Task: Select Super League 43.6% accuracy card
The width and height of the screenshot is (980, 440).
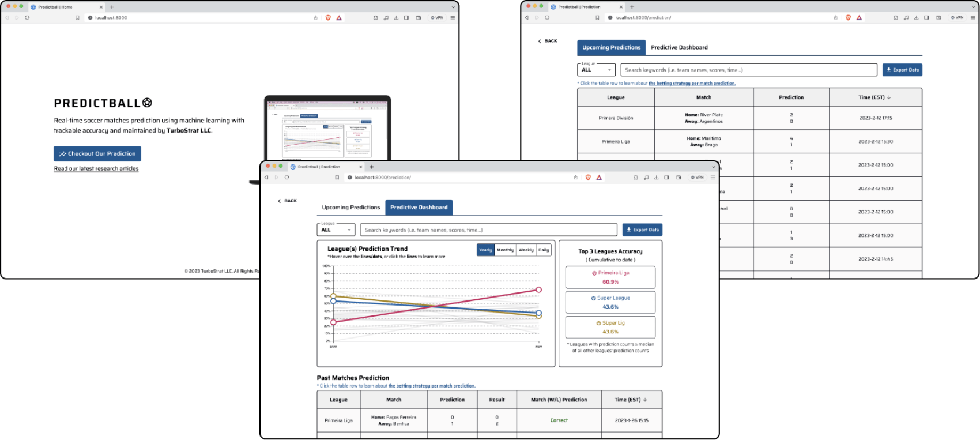Action: coord(610,302)
